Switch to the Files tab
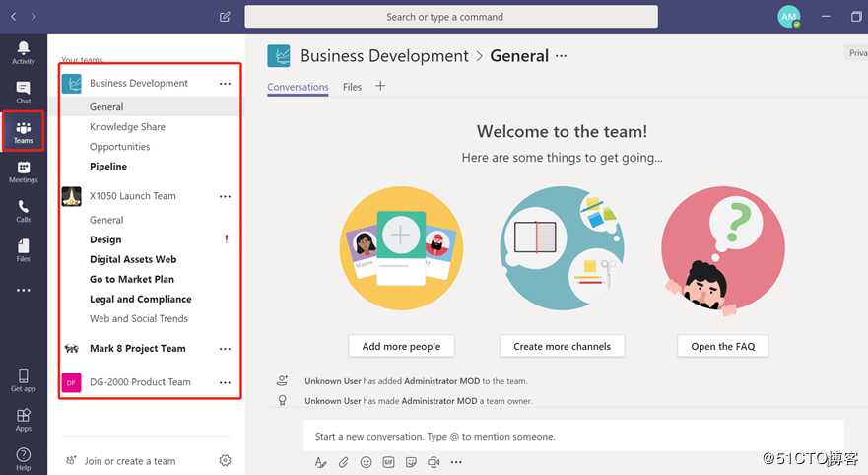The width and height of the screenshot is (868, 475). click(352, 87)
